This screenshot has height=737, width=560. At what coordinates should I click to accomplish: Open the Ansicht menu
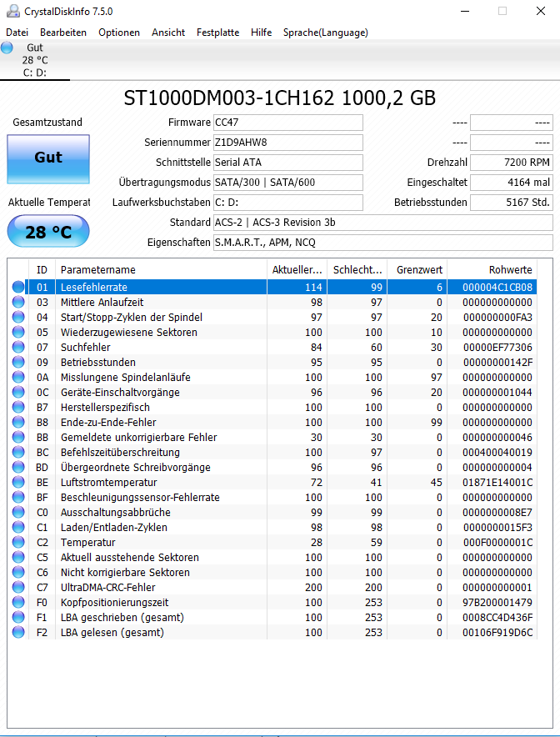click(x=168, y=33)
